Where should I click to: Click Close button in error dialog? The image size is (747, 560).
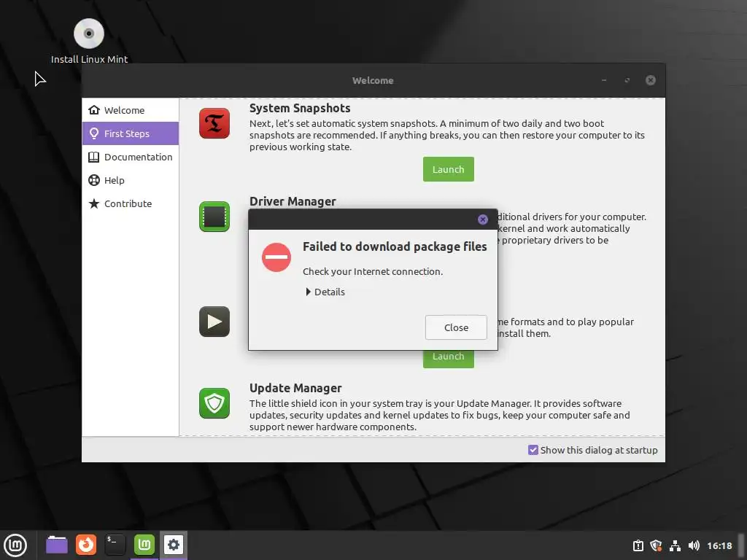click(x=456, y=327)
